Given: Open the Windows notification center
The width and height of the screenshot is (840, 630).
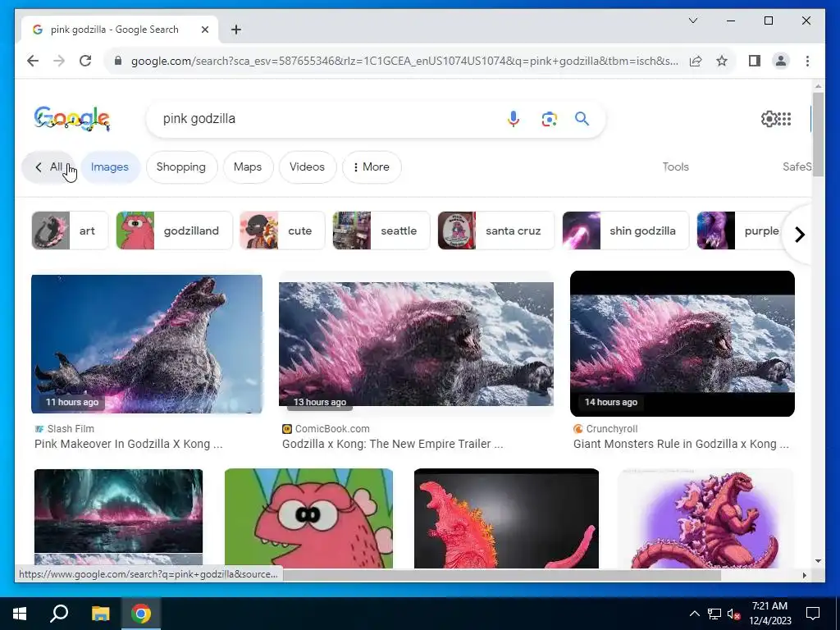Looking at the screenshot, I should [813, 614].
